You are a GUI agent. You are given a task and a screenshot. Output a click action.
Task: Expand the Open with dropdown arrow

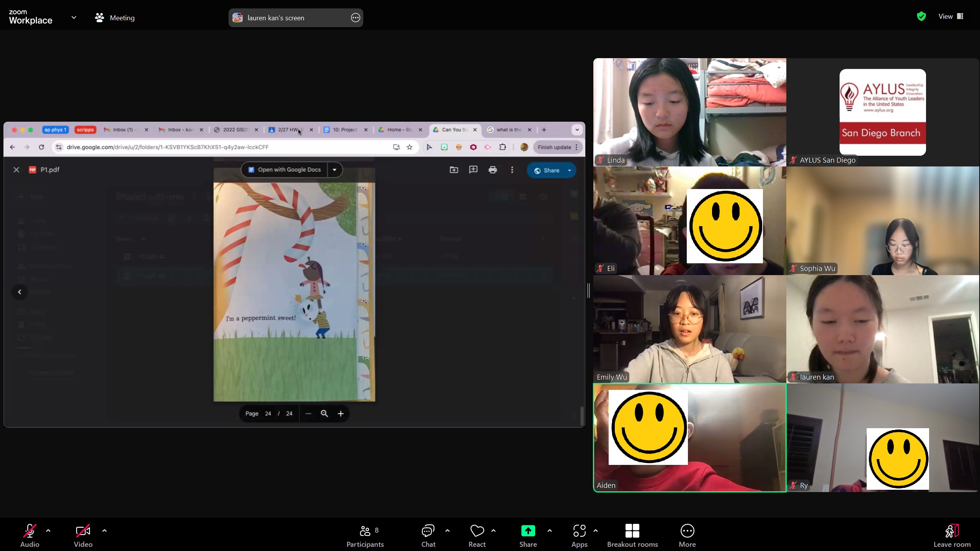335,170
